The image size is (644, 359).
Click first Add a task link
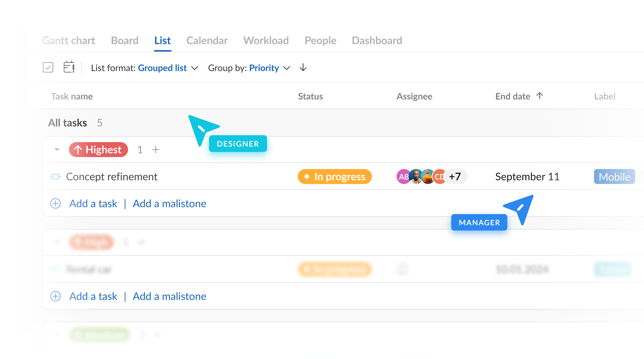coord(93,203)
